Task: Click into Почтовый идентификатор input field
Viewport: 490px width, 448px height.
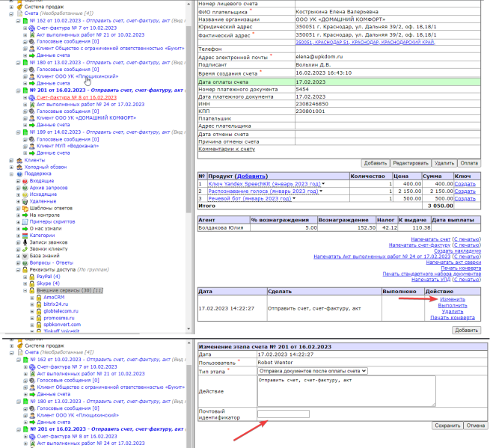Action: pos(284,414)
